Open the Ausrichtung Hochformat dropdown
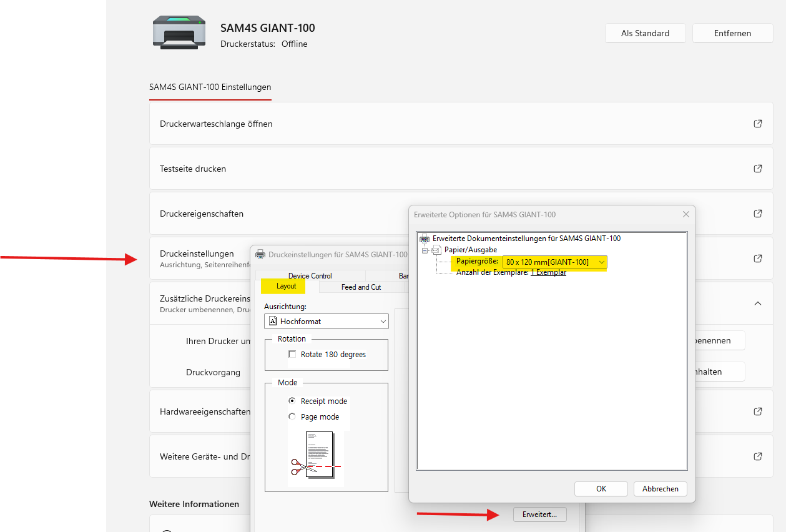 pos(327,322)
